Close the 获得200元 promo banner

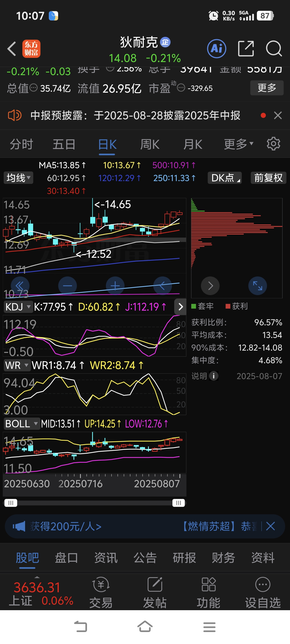[x=270, y=526]
